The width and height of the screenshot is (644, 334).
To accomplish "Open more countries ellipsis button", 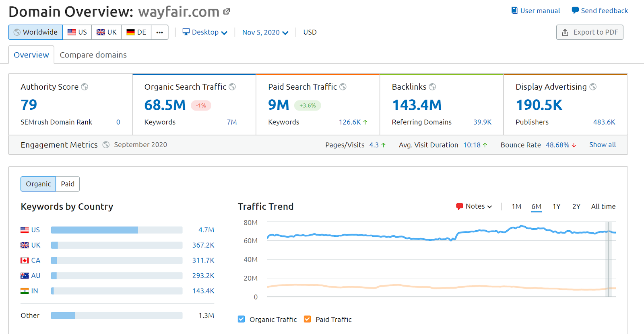I will (159, 32).
